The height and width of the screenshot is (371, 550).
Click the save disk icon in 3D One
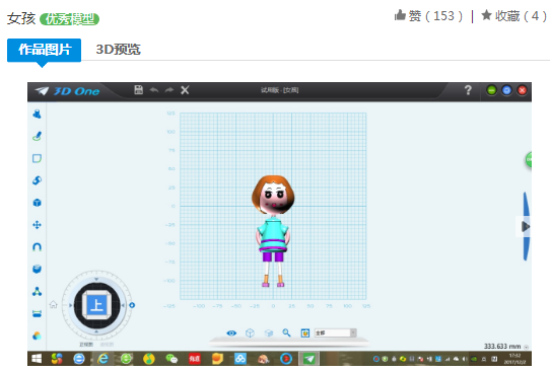pyautogui.click(x=139, y=90)
